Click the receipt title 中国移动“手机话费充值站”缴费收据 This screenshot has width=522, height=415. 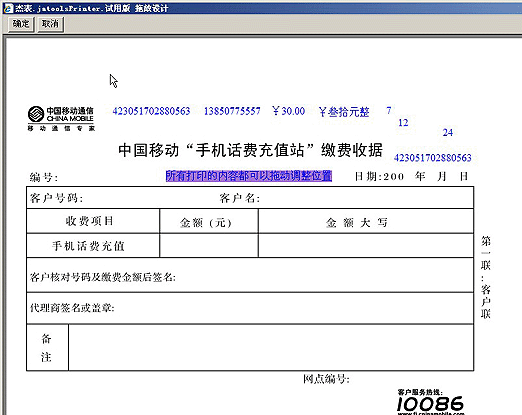[250, 150]
